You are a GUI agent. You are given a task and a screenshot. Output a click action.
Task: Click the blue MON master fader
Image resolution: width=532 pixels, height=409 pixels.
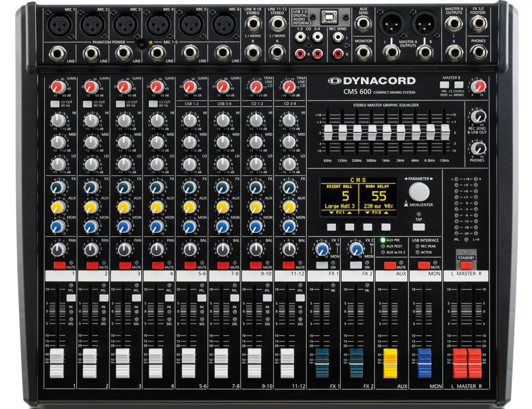tap(424, 363)
